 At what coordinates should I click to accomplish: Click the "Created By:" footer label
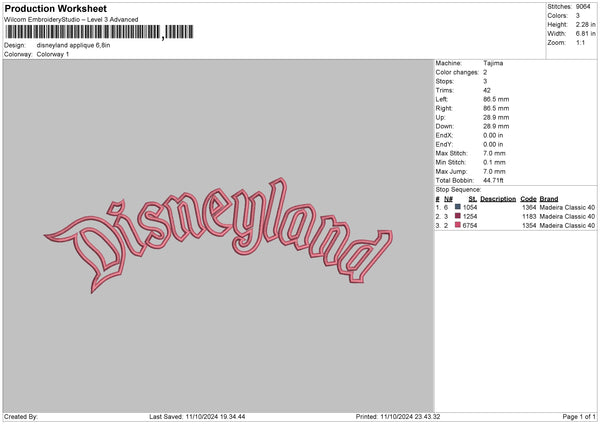click(21, 416)
